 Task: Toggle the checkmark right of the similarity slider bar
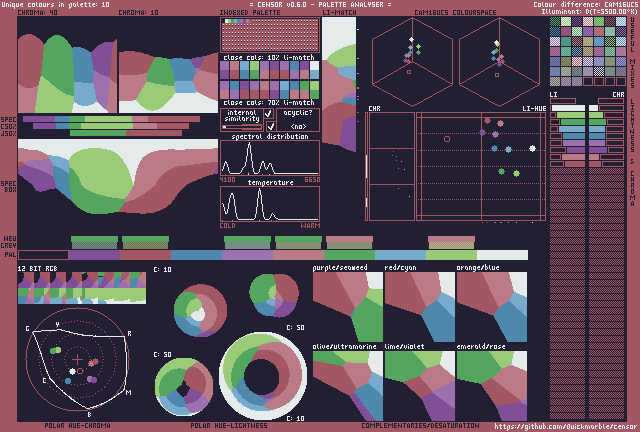click(270, 127)
